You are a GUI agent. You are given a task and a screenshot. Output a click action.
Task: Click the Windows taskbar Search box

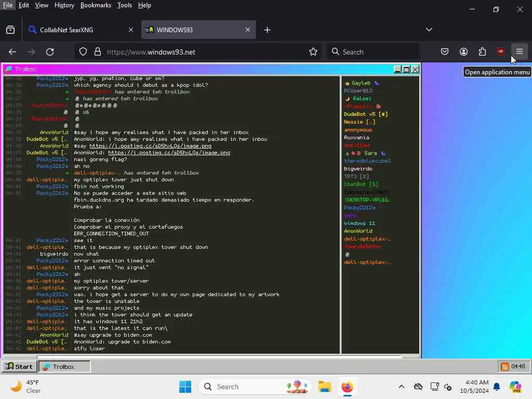255,387
